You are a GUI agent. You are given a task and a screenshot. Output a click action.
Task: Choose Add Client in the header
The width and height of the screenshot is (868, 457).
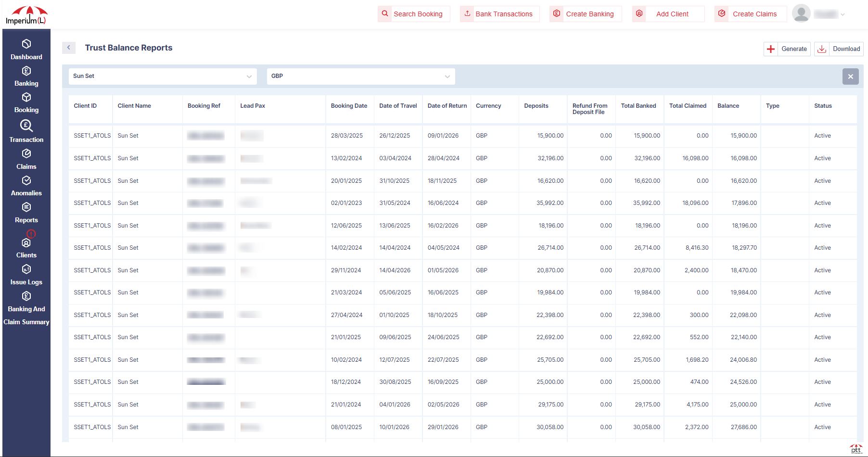(x=668, y=14)
